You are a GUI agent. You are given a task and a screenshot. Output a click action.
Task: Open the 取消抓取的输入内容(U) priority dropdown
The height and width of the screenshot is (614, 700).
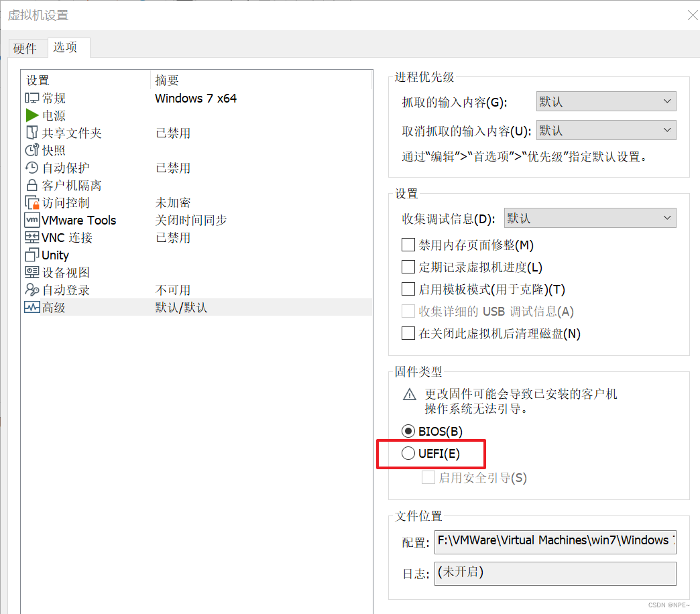[606, 130]
